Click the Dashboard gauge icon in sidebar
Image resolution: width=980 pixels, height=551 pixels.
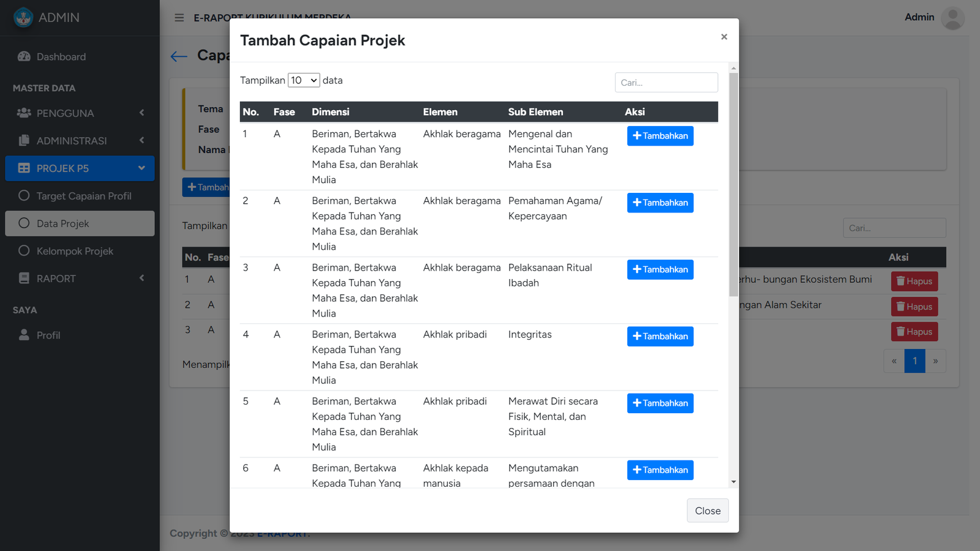coord(24,57)
